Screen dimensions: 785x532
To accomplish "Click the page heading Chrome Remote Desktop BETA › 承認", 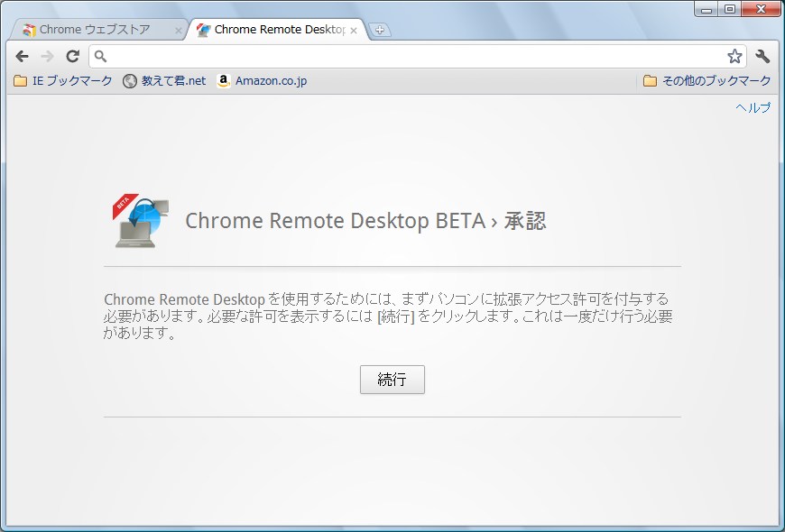I will (365, 221).
